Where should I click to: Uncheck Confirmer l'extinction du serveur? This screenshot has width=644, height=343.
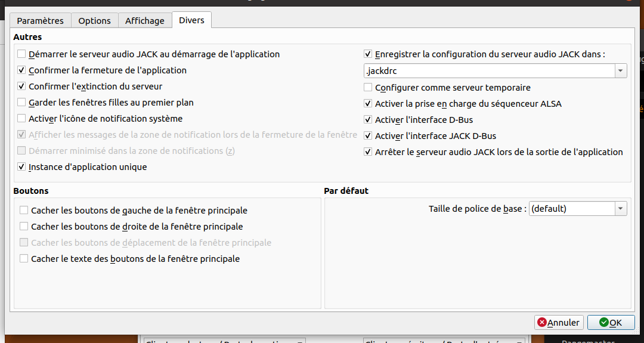pyautogui.click(x=22, y=86)
